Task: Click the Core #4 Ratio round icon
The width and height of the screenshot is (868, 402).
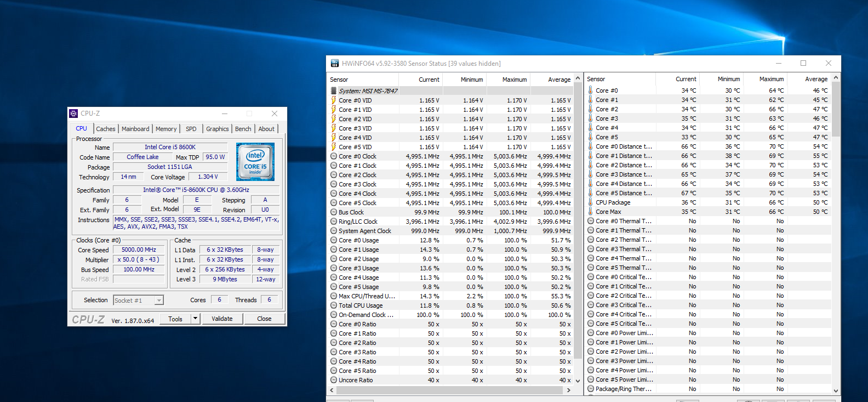Action: pos(334,361)
